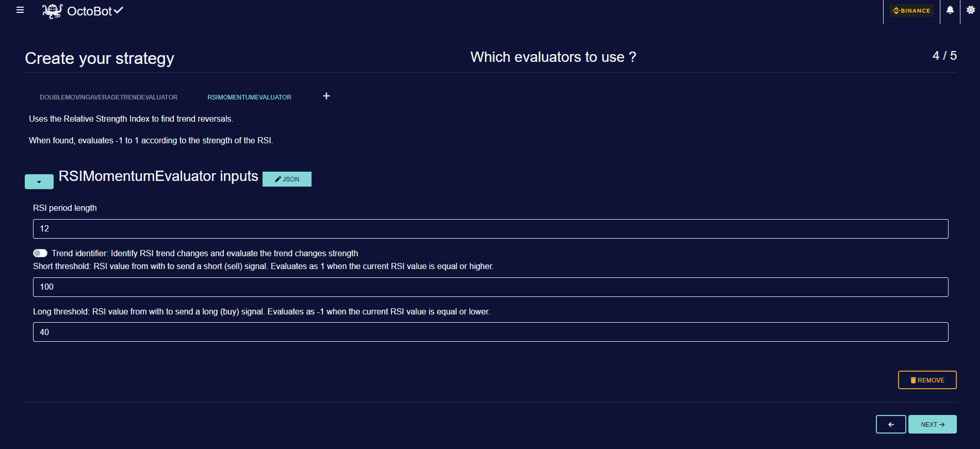The height and width of the screenshot is (449, 980).
Task: Toggle the light/dark theme icon
Action: 970,10
